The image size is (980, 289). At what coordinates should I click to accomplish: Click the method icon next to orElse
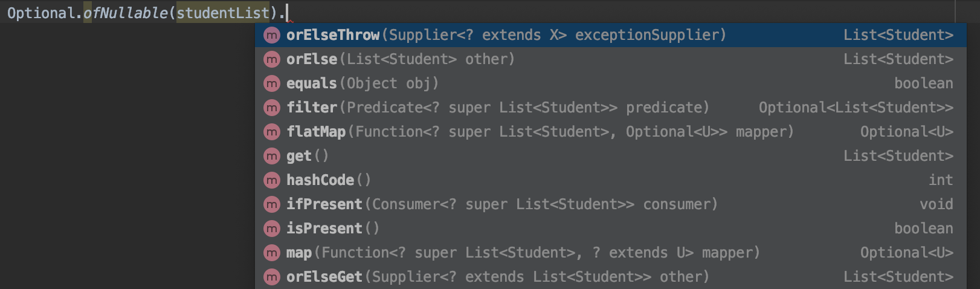click(272, 59)
